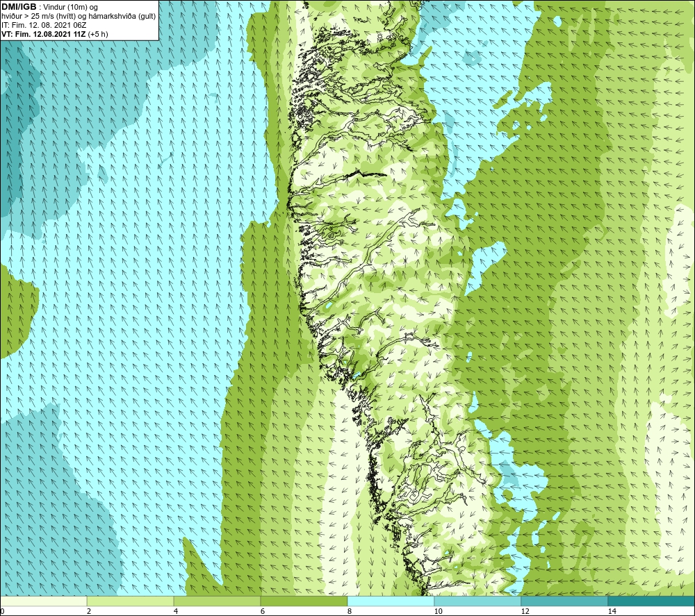Click the dark teal legend swatch above 14

[x=651, y=601]
